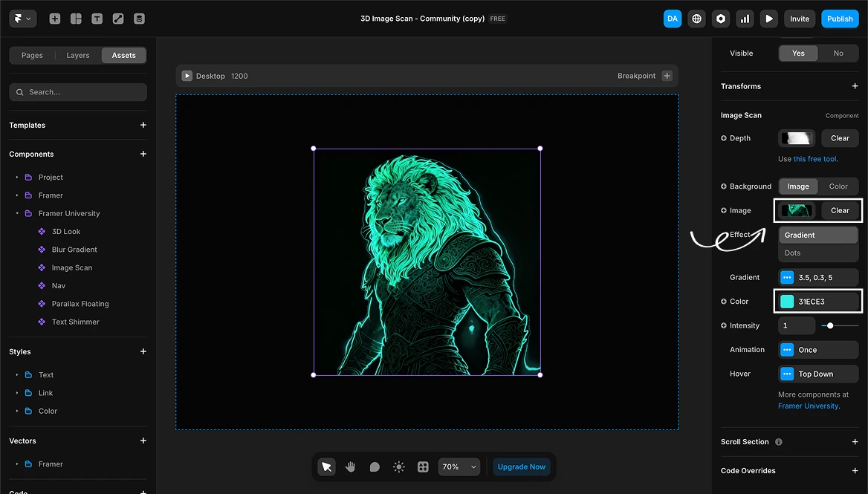Toggle the light/dark mode sun icon
This screenshot has width=868, height=494.
[398, 467]
